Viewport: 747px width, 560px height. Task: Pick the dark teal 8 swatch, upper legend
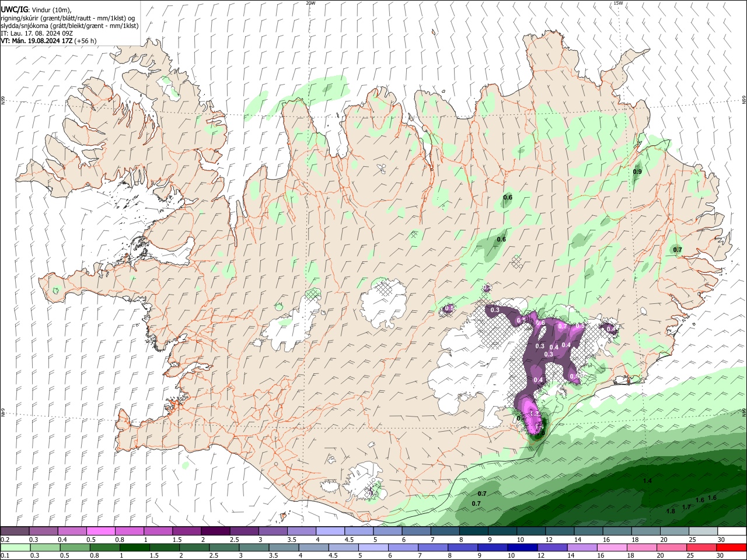[474, 531]
